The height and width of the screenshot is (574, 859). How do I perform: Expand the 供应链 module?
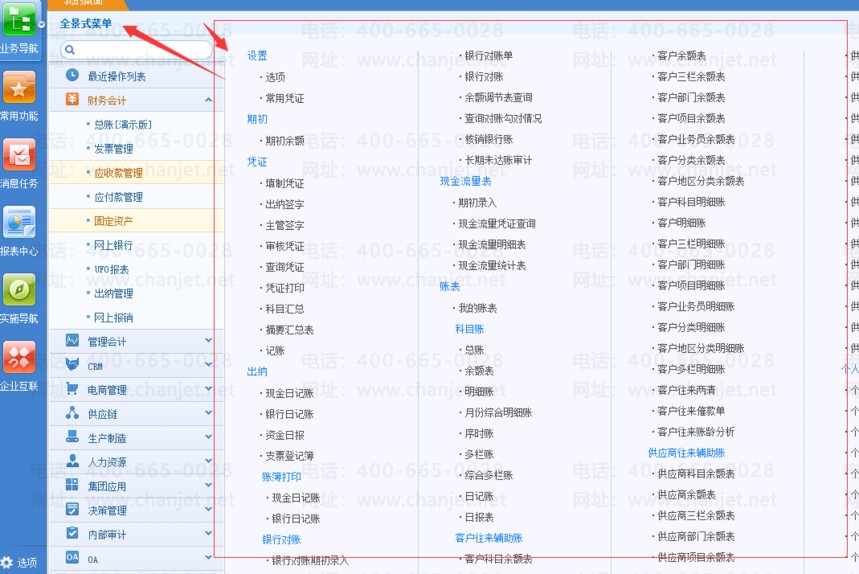pos(208,414)
